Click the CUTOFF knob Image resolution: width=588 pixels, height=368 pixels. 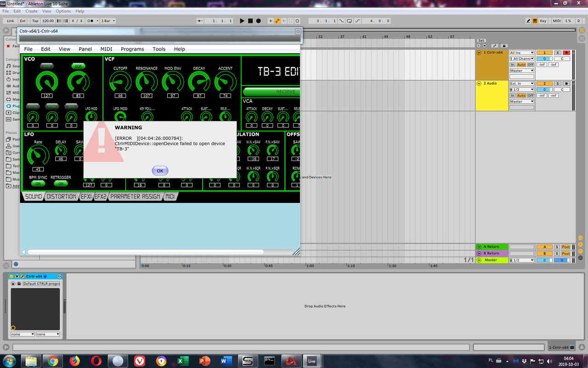(x=120, y=82)
